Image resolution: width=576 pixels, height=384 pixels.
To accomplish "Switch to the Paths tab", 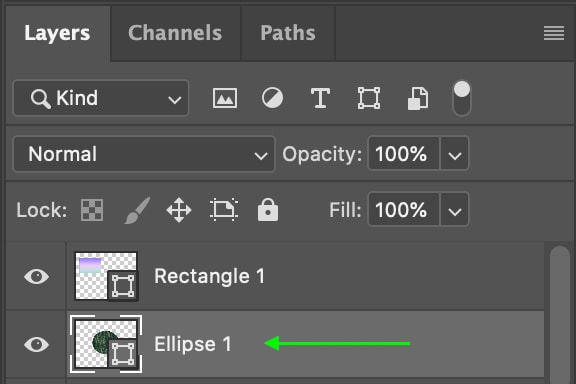I will pos(288,33).
